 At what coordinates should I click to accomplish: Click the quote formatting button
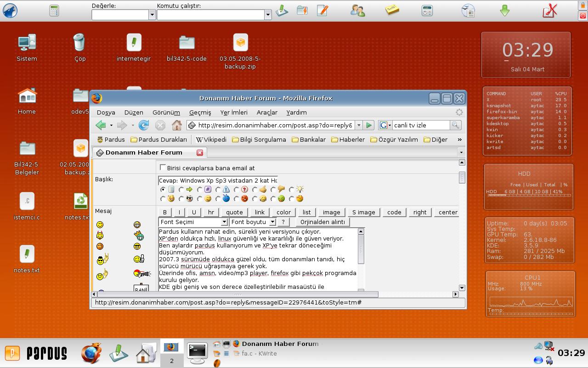(234, 212)
